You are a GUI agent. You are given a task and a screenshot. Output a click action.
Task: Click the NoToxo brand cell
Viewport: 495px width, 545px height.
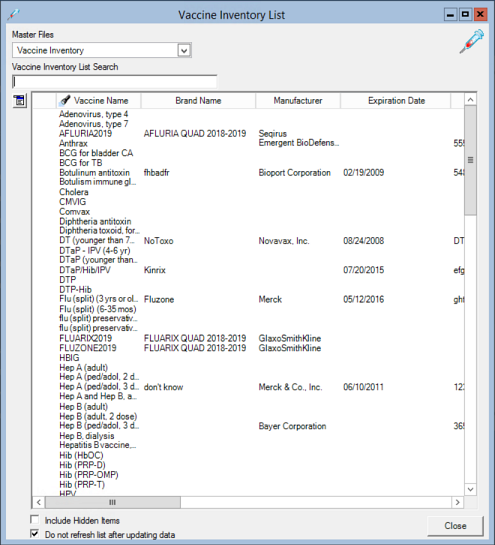[159, 241]
